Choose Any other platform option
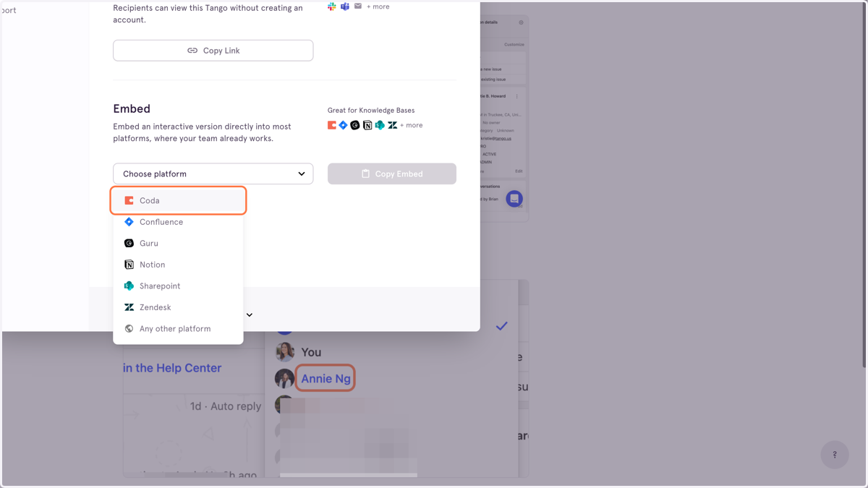 click(179, 328)
